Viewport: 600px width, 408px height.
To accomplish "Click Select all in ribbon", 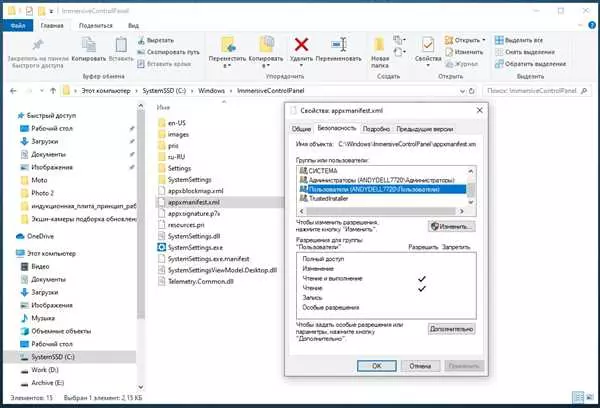I will point(519,40).
